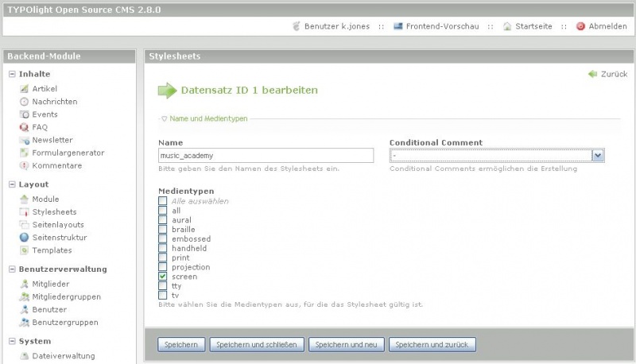Open Events via its calendar icon
Screen dimensions: 636x364
click(24, 114)
